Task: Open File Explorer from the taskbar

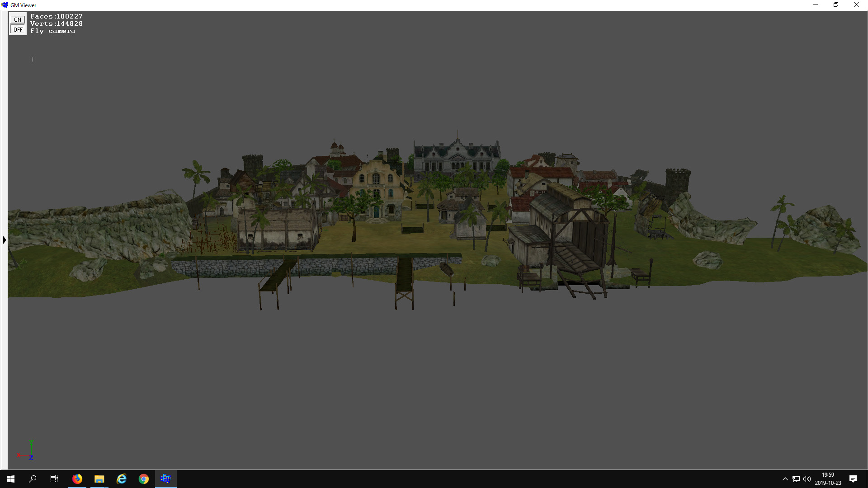Action: [x=99, y=479]
